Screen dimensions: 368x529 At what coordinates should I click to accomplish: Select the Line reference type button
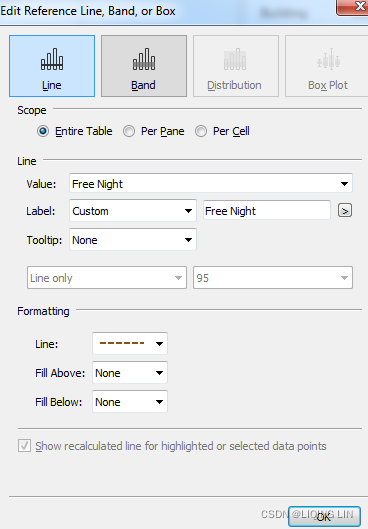pyautogui.click(x=52, y=66)
